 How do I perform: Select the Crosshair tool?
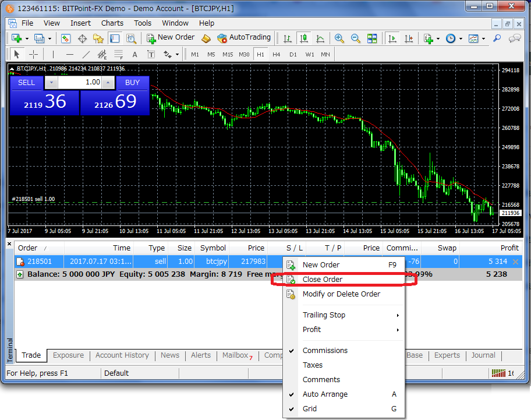tap(34, 54)
